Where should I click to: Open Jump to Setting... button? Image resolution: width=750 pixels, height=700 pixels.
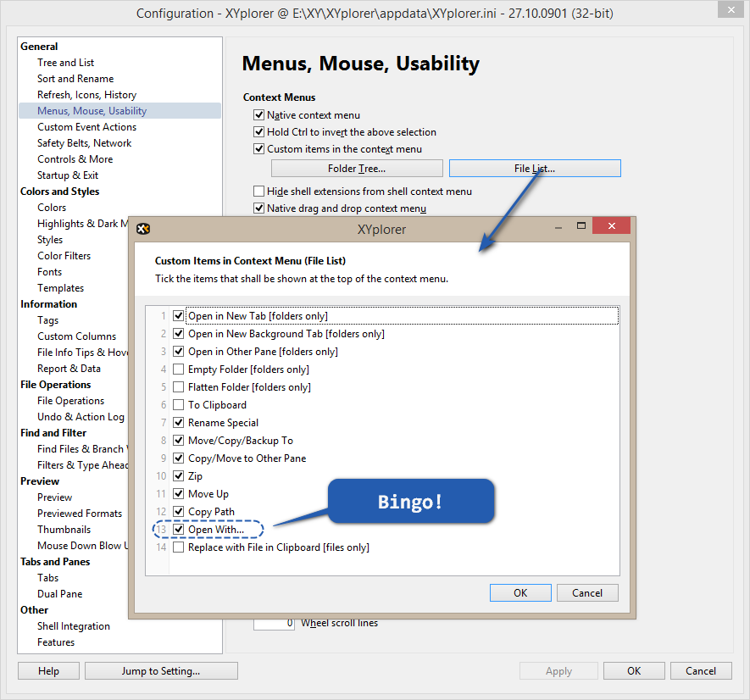point(161,671)
